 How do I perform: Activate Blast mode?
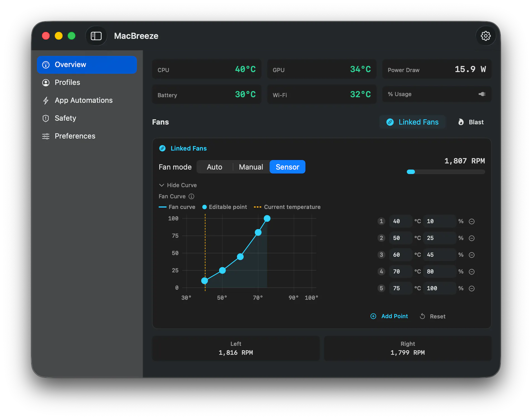tap(471, 122)
